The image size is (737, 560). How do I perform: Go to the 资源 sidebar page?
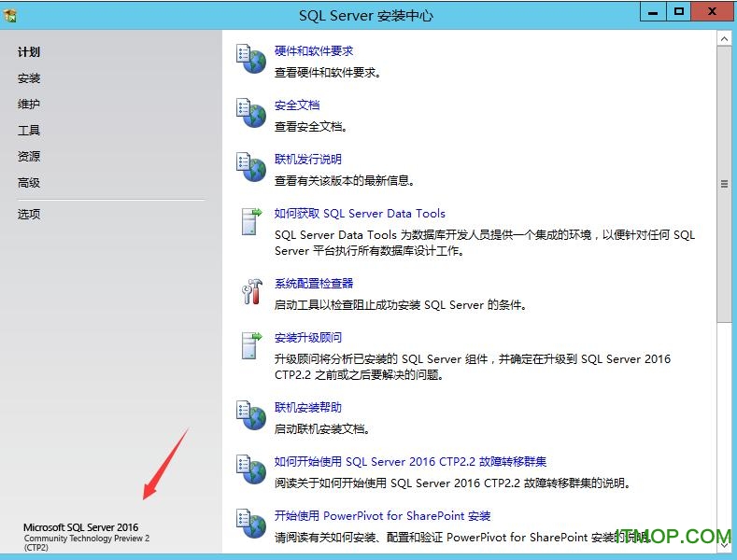point(29,157)
